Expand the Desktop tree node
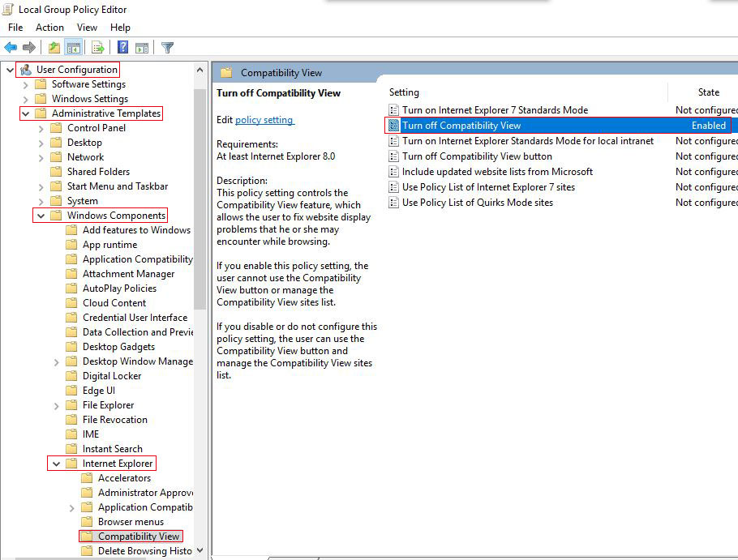The image size is (738, 560). tap(41, 143)
